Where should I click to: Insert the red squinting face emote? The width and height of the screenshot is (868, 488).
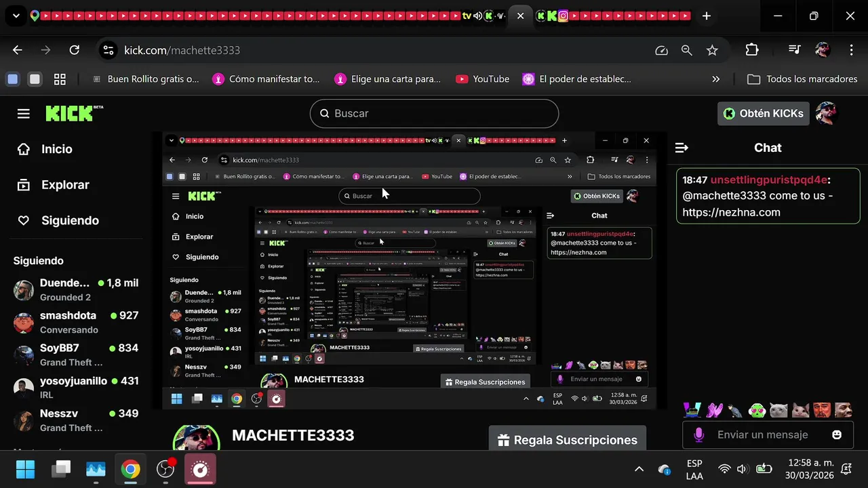[822, 409]
